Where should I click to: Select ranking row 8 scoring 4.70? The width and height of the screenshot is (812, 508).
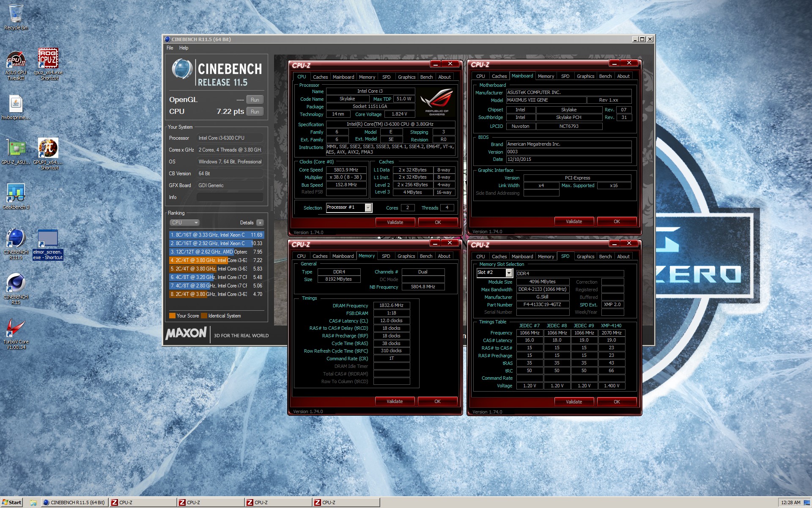click(x=217, y=294)
